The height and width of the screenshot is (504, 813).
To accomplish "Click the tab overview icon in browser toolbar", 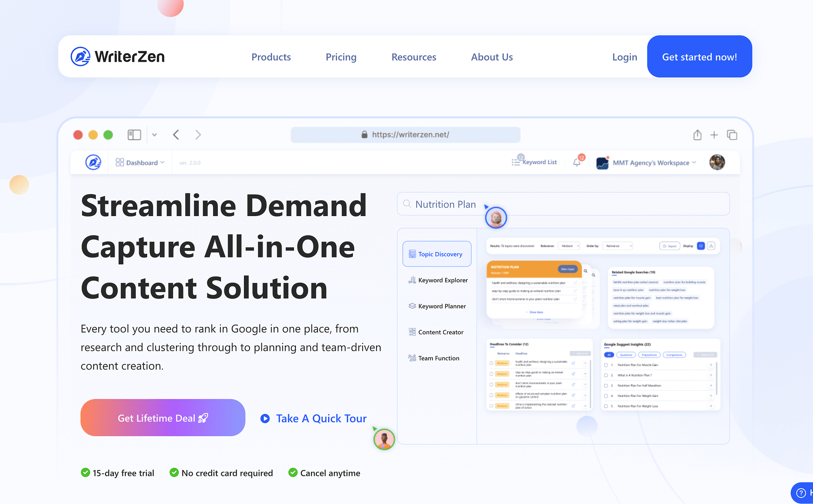I will 732,135.
